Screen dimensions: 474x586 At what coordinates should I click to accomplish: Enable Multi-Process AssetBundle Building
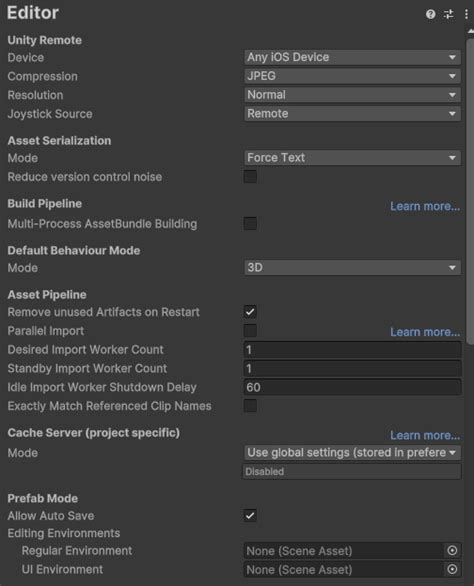250,223
